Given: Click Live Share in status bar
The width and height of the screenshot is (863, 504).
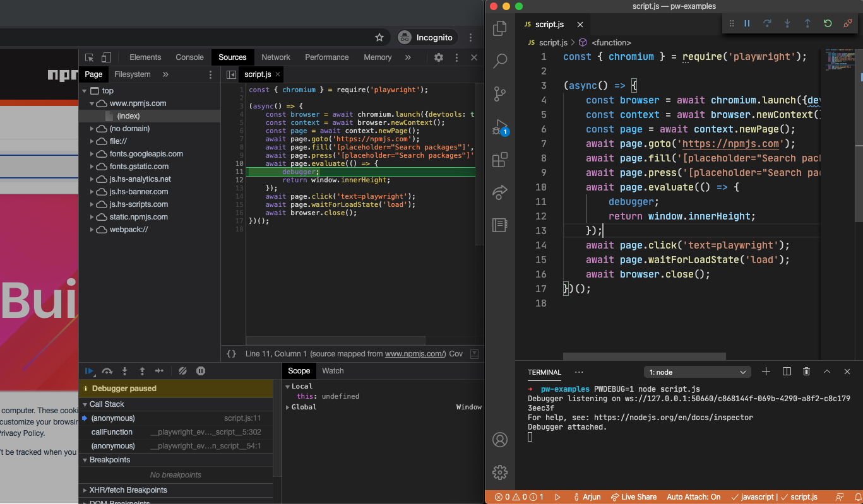Looking at the screenshot, I should coord(634,497).
